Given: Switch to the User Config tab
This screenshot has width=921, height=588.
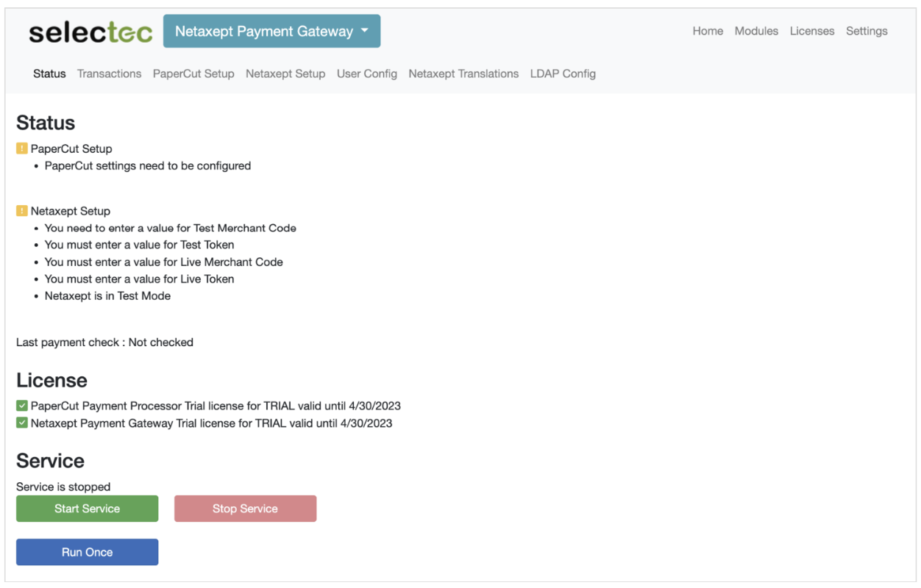Looking at the screenshot, I should tap(367, 73).
